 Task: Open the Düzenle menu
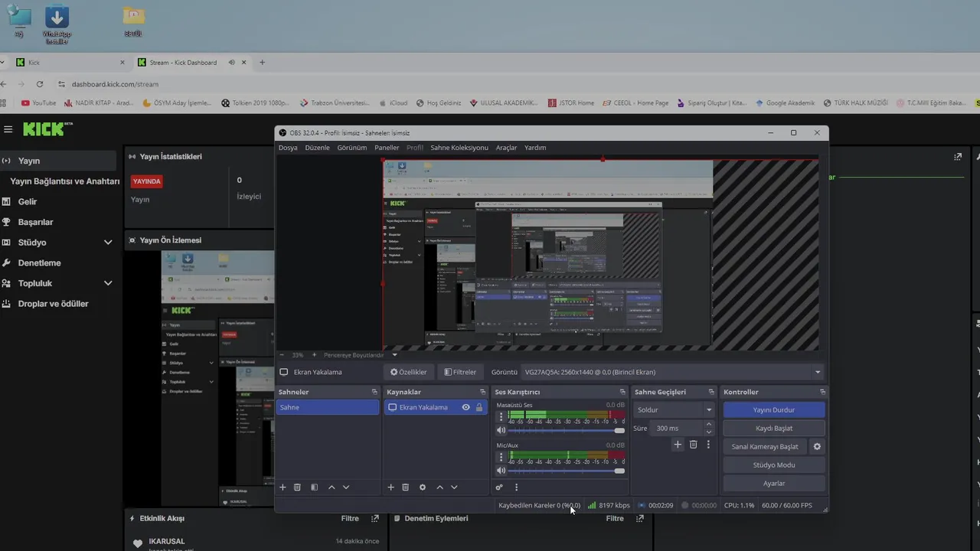coord(317,148)
